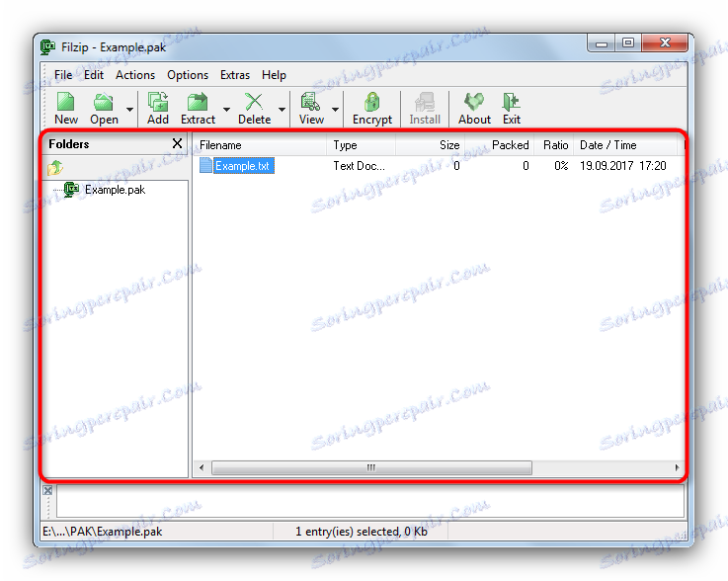
Task: Click the scrollbar left arrow
Action: coord(202,467)
